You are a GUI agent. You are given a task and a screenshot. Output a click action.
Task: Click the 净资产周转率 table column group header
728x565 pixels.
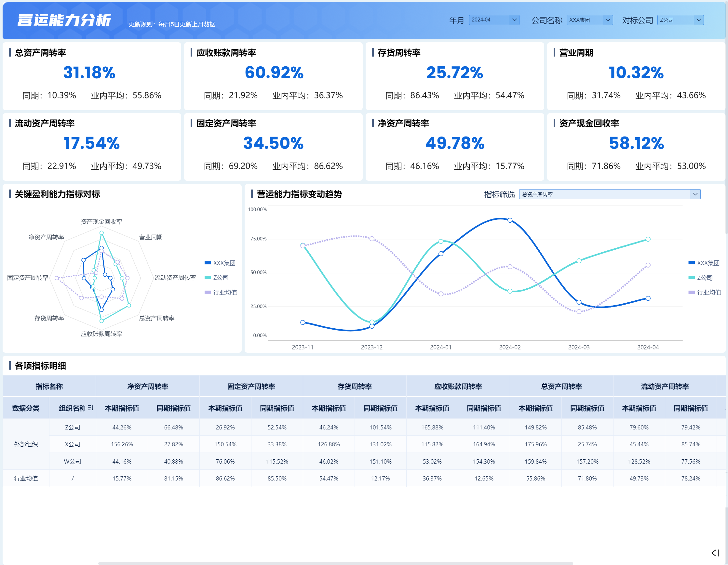click(148, 387)
